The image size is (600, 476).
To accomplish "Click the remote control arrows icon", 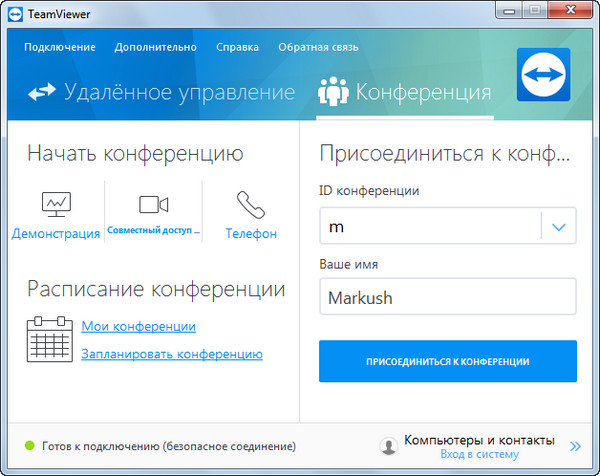I will 42,92.
